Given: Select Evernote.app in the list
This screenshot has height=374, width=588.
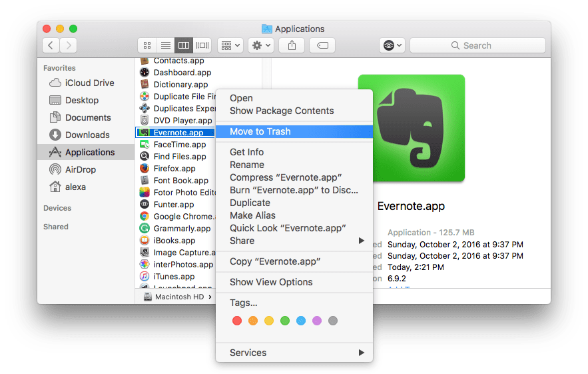Looking at the screenshot, I should pyautogui.click(x=174, y=133).
